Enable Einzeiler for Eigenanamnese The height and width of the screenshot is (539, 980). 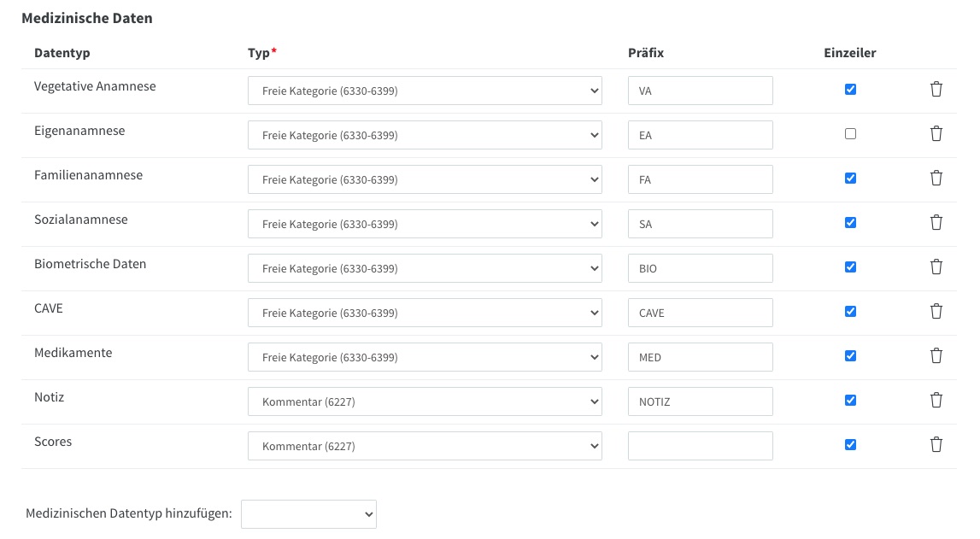(x=850, y=134)
